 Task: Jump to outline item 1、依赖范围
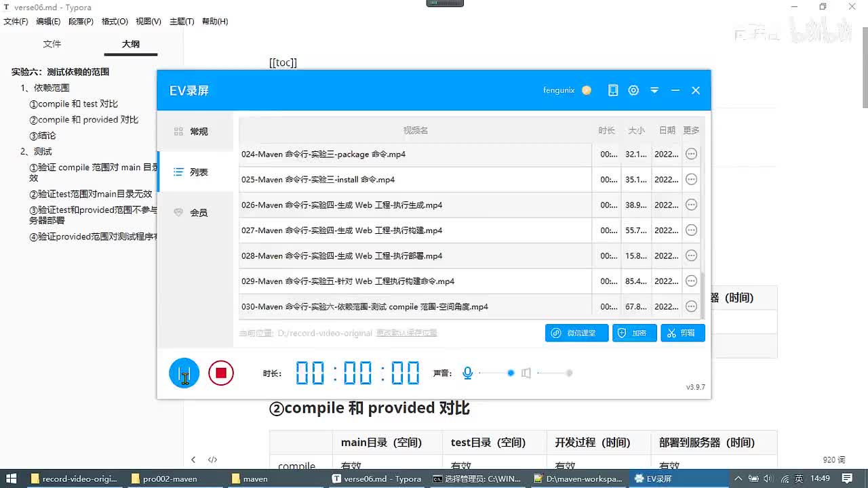coord(45,87)
